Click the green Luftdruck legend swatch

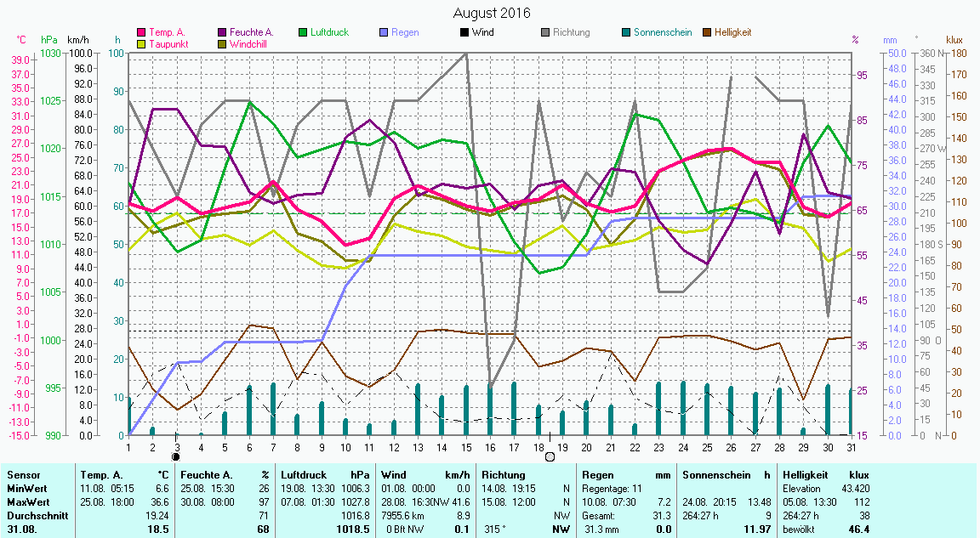coord(304,32)
